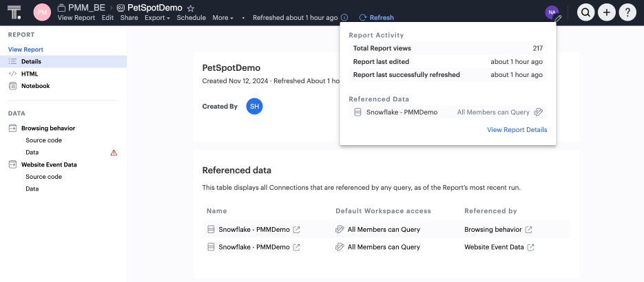Open Notebook in the sidebar
644x282 pixels.
pos(35,86)
